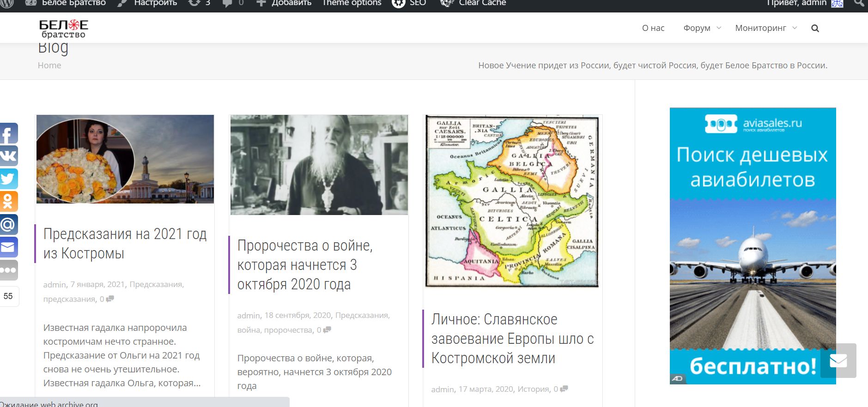
Task: Open the Gallia map post thumbnail
Action: pyautogui.click(x=512, y=201)
